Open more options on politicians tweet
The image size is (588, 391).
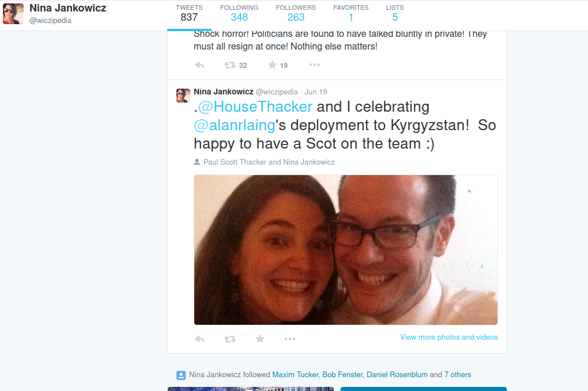tap(314, 65)
